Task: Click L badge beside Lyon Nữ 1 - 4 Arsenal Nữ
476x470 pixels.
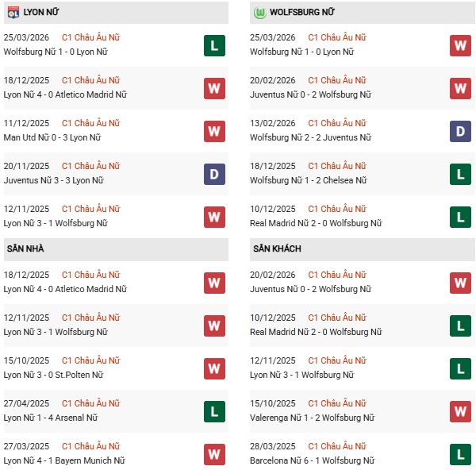Action: click(213, 411)
